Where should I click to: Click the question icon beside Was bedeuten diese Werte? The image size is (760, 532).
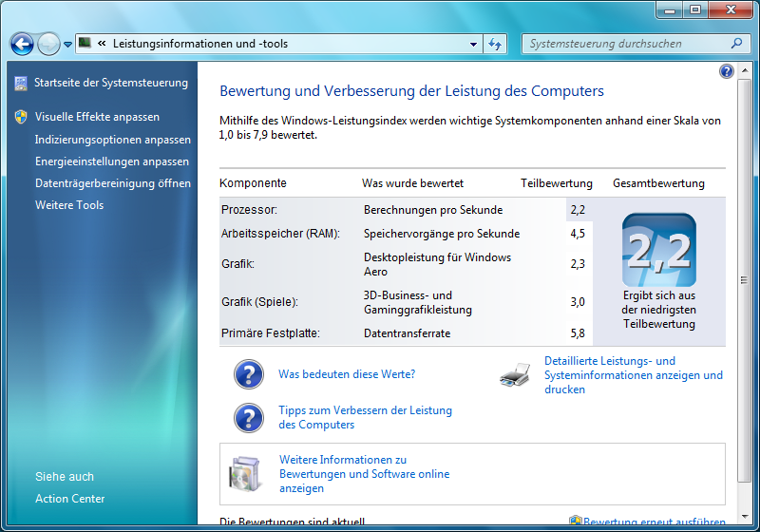[x=249, y=374]
